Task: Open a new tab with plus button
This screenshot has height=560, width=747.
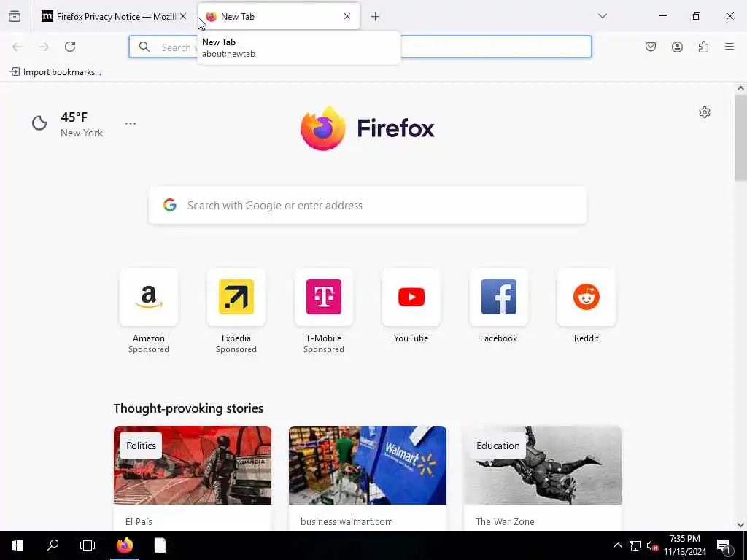Action: point(376,17)
